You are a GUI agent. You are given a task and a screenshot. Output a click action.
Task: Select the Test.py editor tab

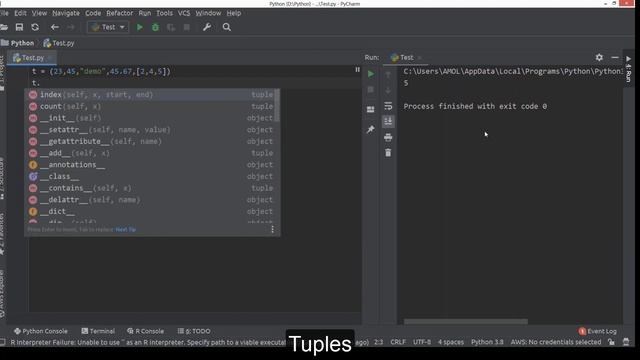[x=32, y=58]
